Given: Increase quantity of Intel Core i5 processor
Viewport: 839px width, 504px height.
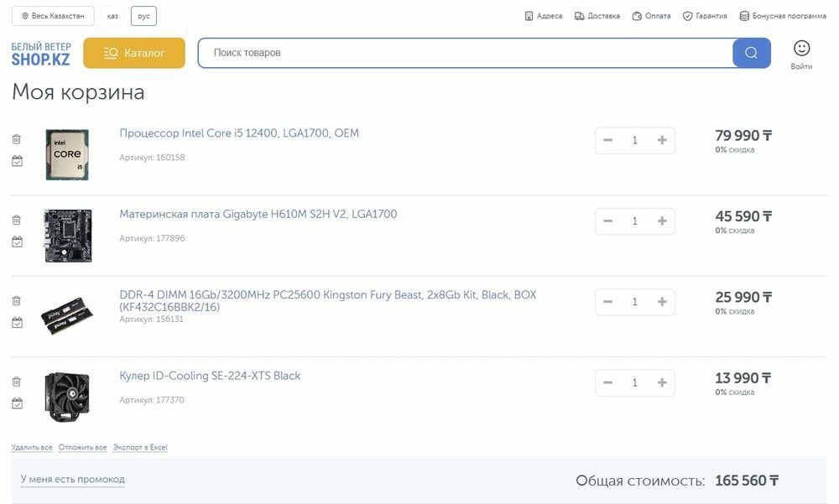Looking at the screenshot, I should click(x=662, y=140).
